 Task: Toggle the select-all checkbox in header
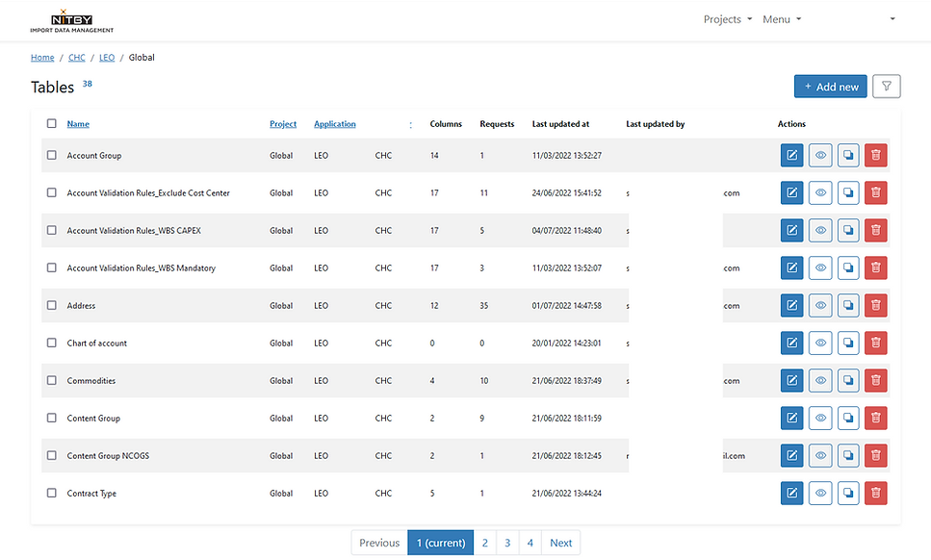click(x=52, y=123)
